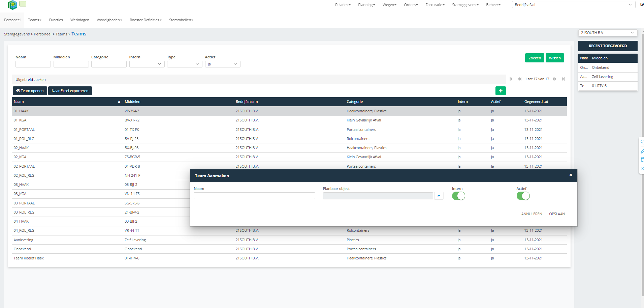
Task: Expand the Rooster Definities submenu
Action: tap(146, 20)
